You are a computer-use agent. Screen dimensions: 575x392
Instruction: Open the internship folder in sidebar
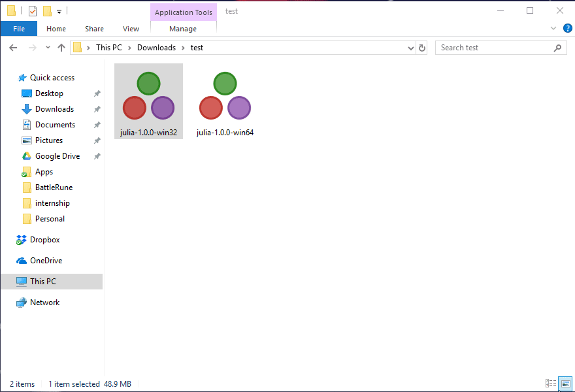click(x=52, y=203)
